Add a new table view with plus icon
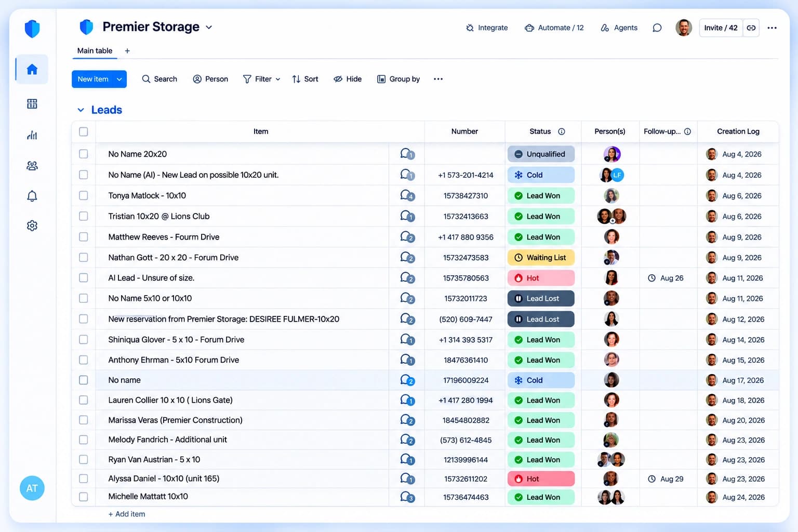 coord(127,50)
